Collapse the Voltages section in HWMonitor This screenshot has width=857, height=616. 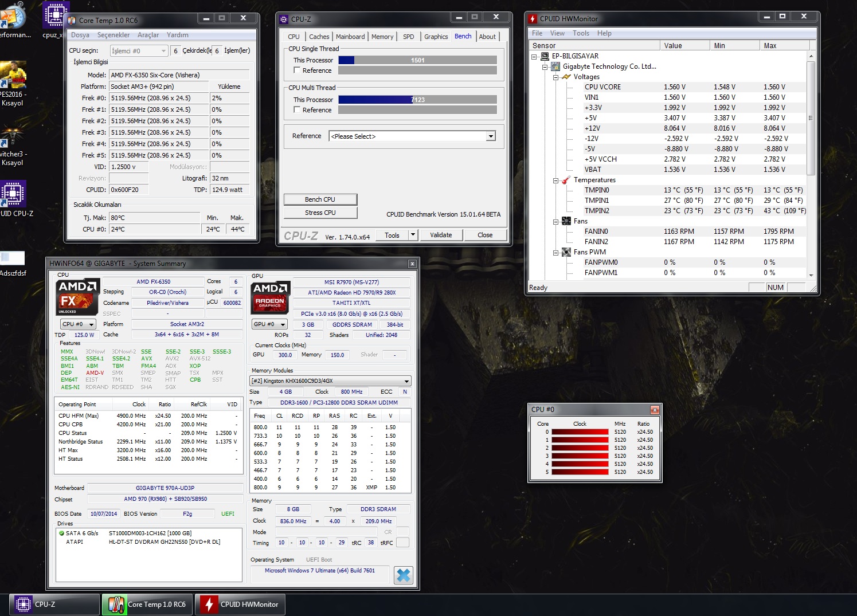pyautogui.click(x=555, y=77)
